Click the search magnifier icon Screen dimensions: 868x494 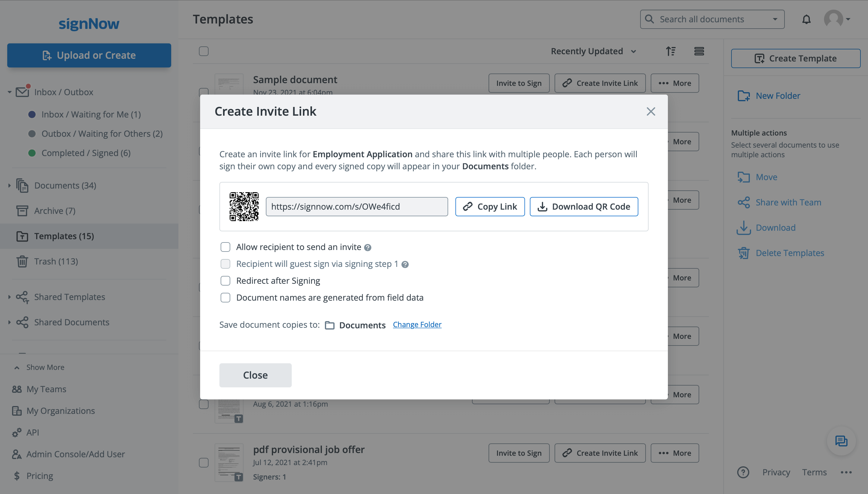(x=649, y=19)
